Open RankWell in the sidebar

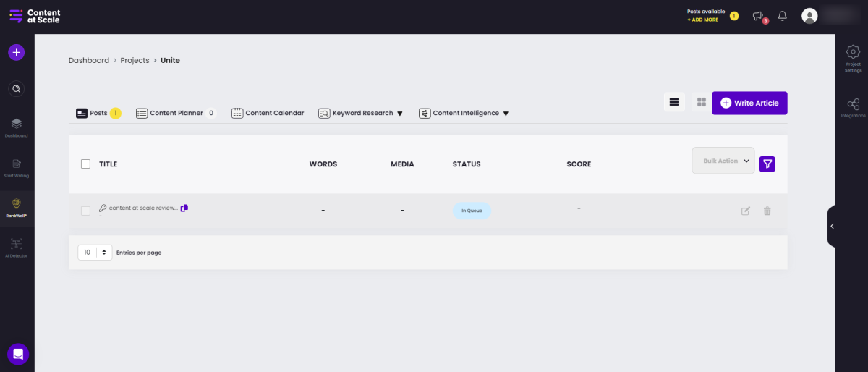(x=17, y=208)
